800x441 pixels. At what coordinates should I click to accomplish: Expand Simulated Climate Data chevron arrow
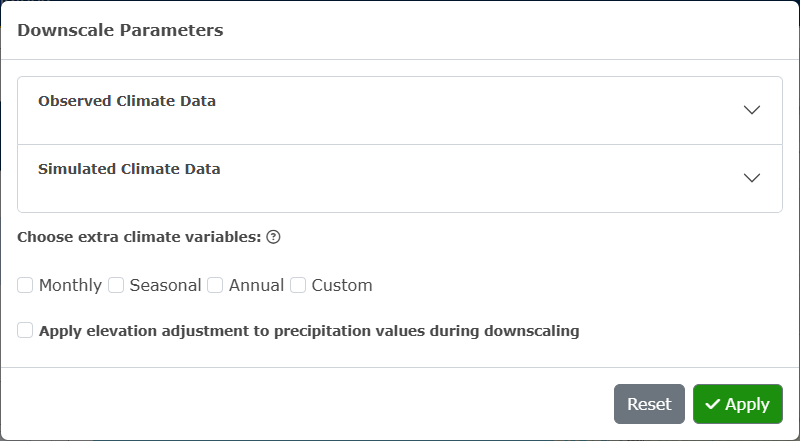click(752, 178)
